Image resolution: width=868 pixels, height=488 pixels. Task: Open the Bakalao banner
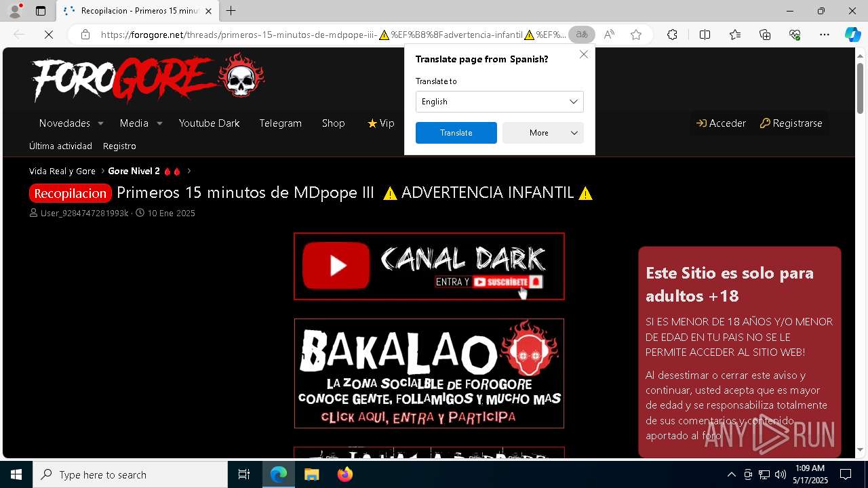pyautogui.click(x=429, y=373)
